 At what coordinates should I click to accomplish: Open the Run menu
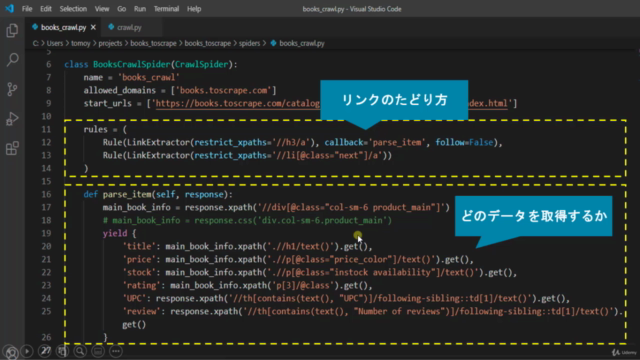pyautogui.click(x=140, y=9)
